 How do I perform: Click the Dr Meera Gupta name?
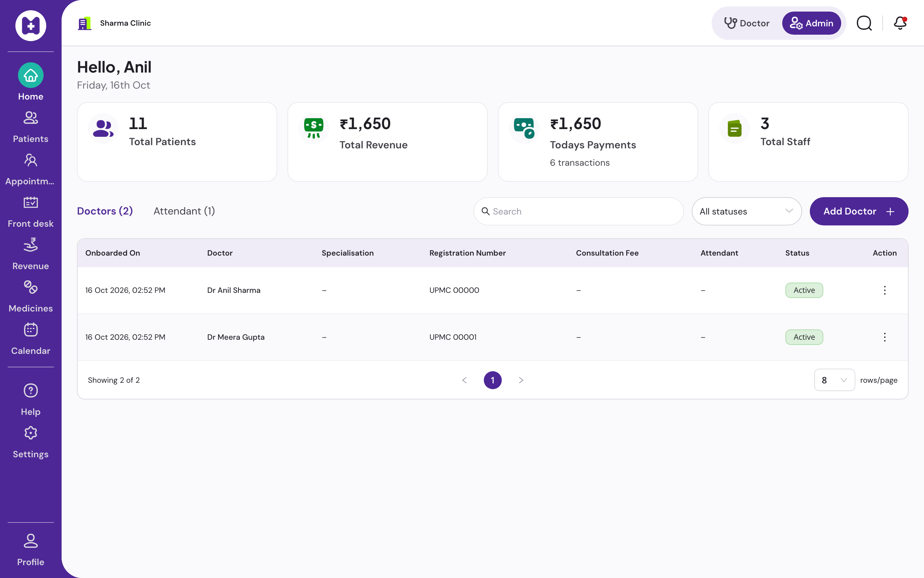235,337
